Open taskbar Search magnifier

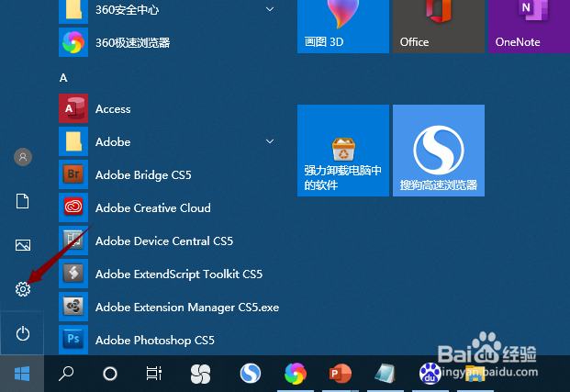(66, 374)
